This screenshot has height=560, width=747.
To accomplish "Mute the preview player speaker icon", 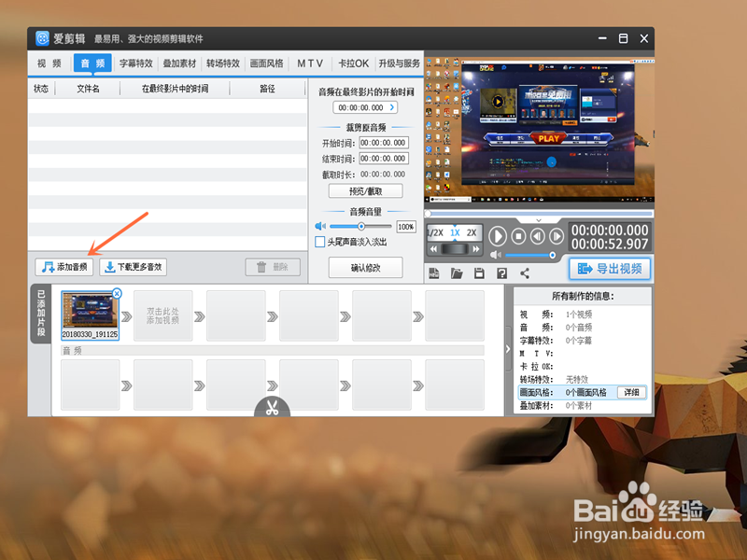I will point(496,255).
